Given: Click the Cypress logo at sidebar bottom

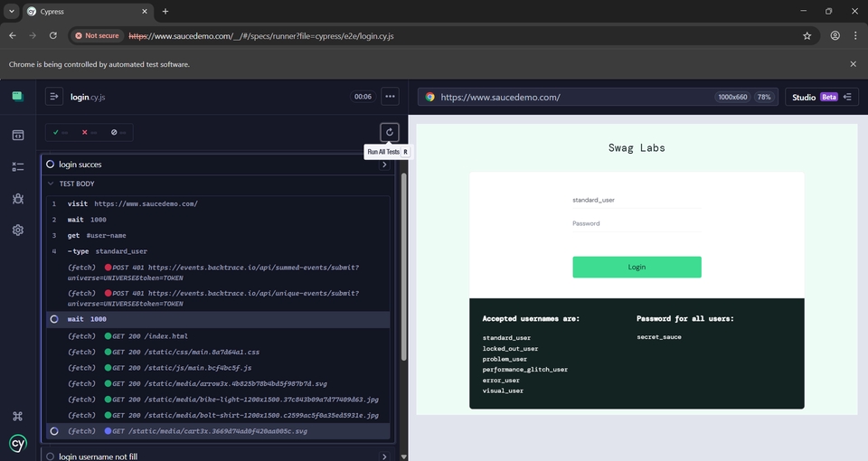Looking at the screenshot, I should click(18, 443).
